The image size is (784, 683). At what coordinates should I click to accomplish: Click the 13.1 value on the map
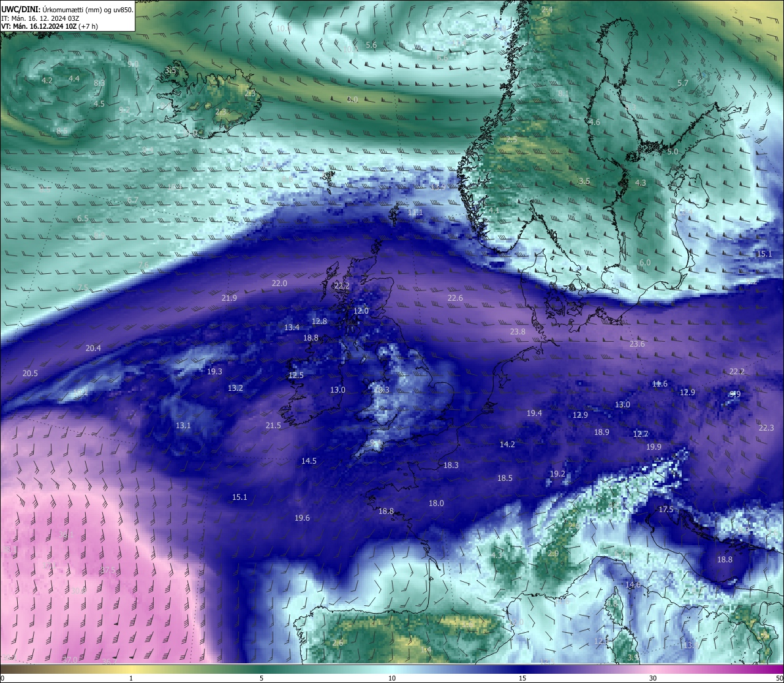(x=183, y=425)
